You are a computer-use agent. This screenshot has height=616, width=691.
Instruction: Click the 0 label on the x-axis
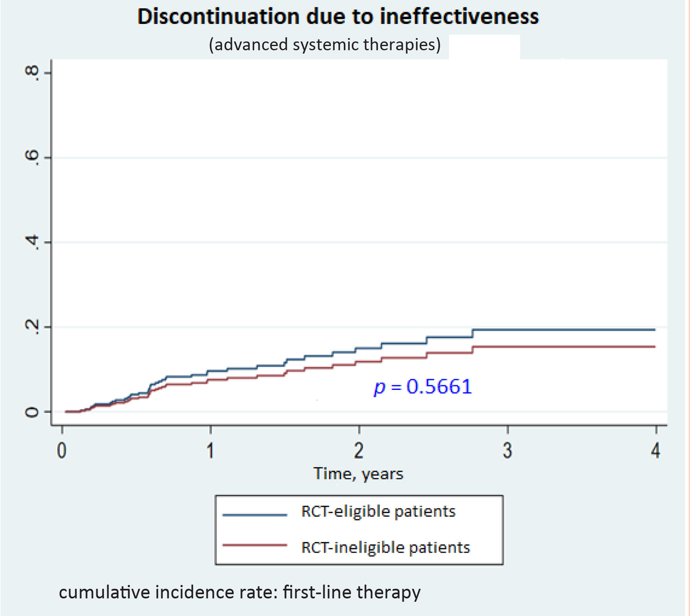click(x=62, y=451)
